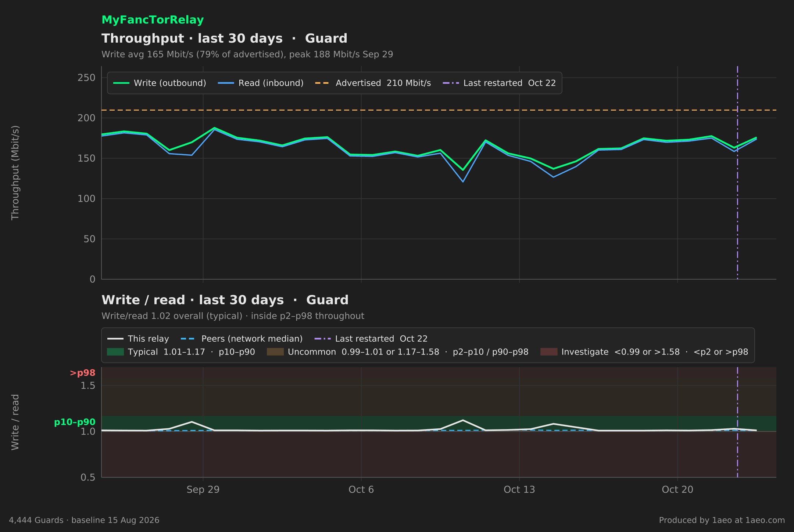Click the 250 throughput axis tick
This screenshot has width=794, height=532.
click(x=87, y=78)
